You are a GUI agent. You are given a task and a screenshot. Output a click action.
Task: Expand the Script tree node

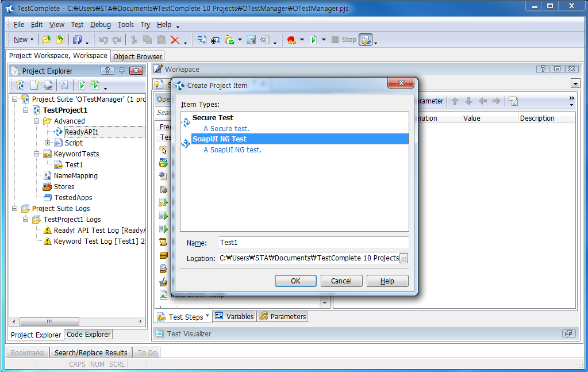pos(47,143)
